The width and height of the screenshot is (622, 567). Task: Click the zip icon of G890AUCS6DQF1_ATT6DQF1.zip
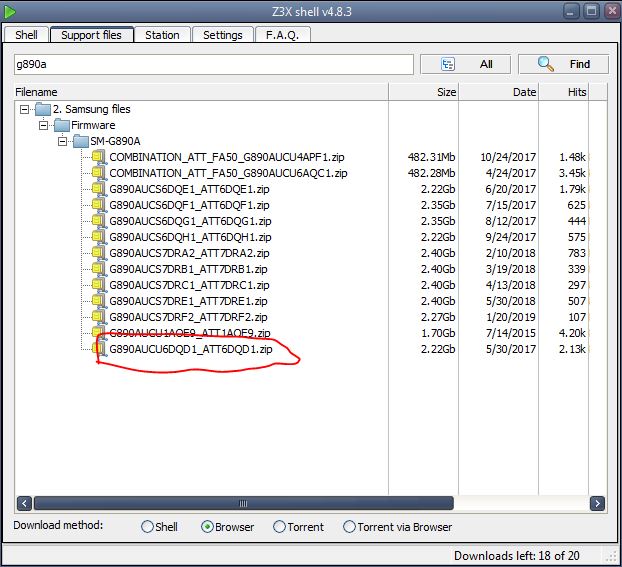coord(99,205)
